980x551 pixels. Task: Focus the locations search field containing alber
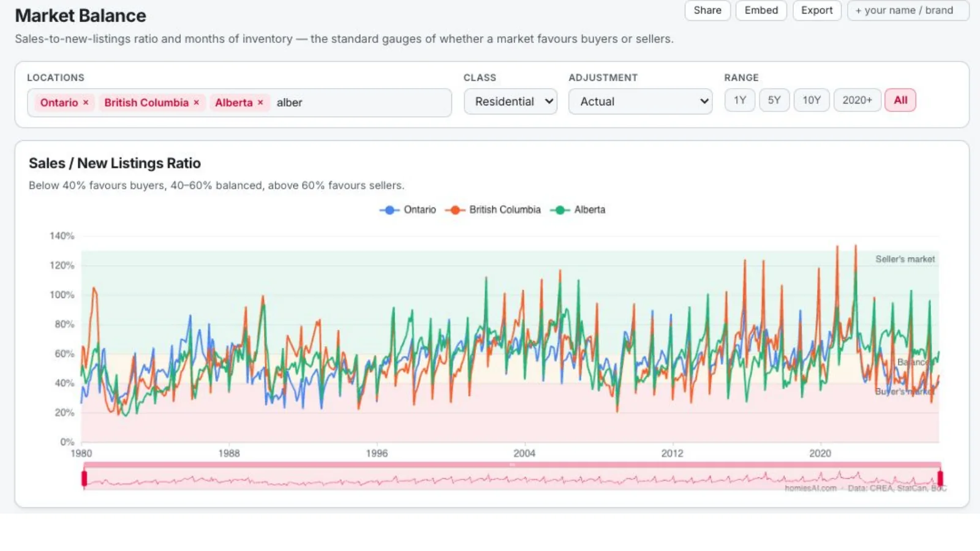[361, 103]
